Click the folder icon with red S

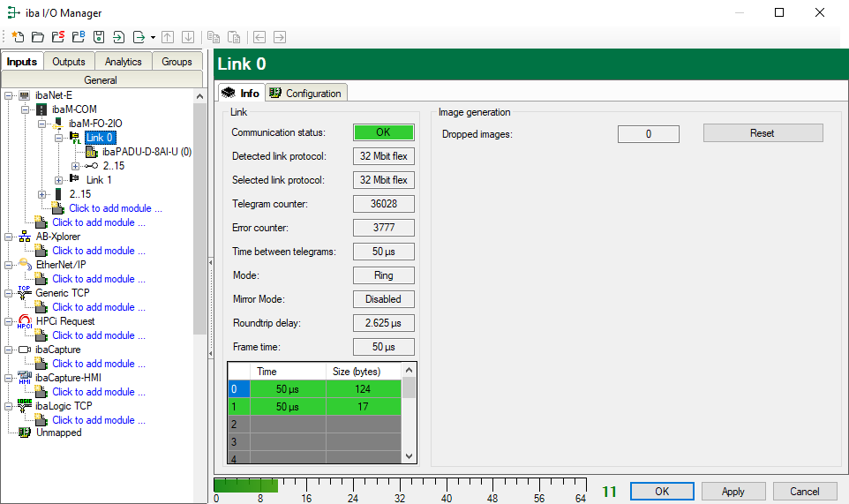click(57, 37)
